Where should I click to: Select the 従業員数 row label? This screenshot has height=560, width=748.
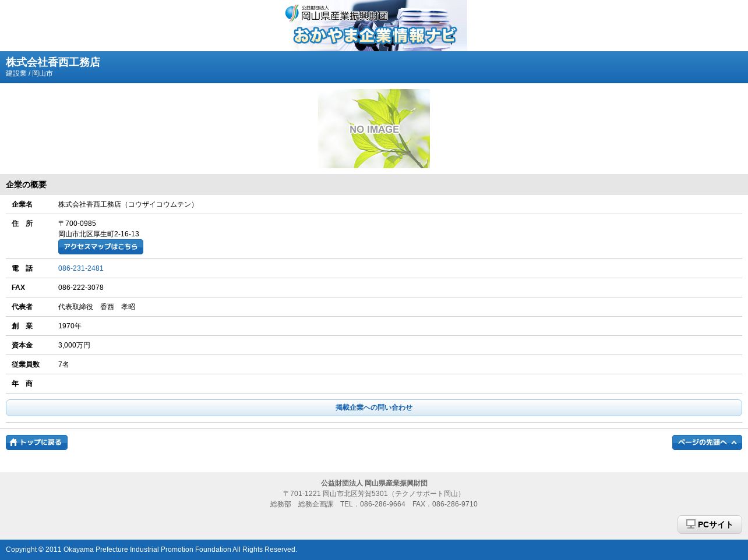(x=26, y=364)
